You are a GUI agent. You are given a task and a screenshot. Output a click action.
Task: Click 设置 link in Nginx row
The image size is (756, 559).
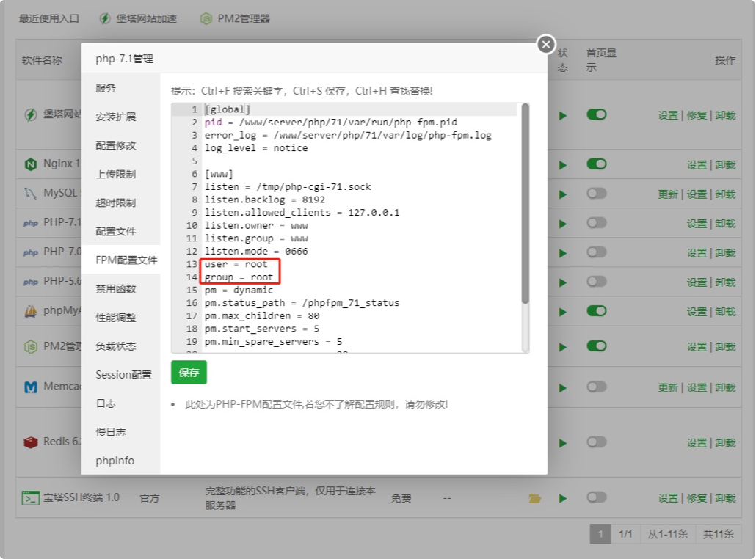[697, 165]
